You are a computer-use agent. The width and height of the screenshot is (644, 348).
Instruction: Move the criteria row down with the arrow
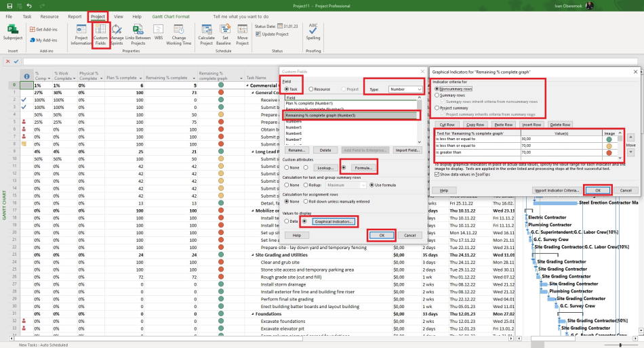pyautogui.click(x=630, y=152)
